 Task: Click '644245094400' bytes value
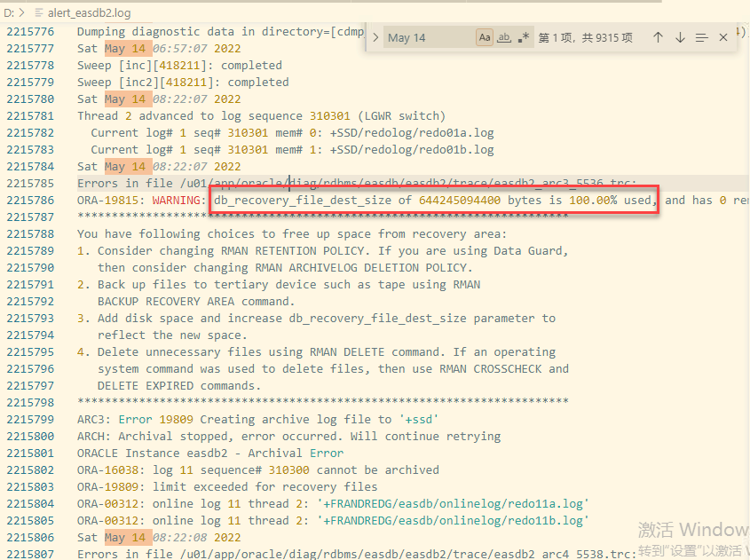point(460,201)
